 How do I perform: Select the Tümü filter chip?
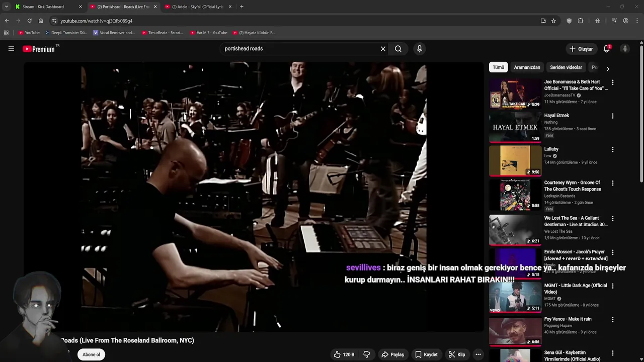[498, 67]
